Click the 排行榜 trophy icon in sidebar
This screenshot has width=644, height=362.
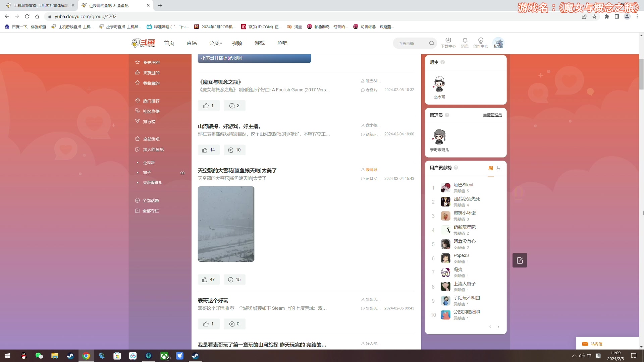137,121
